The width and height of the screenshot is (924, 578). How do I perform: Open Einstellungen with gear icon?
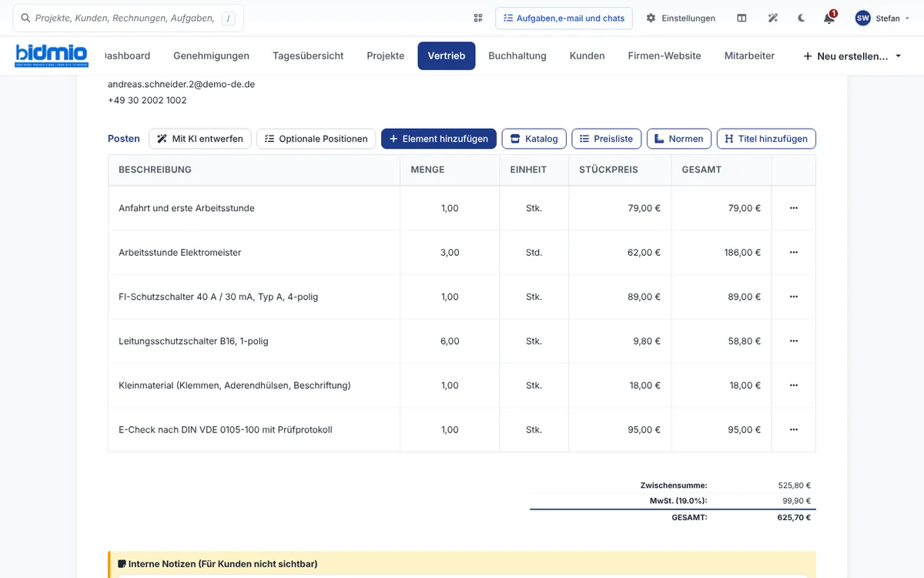(x=681, y=18)
